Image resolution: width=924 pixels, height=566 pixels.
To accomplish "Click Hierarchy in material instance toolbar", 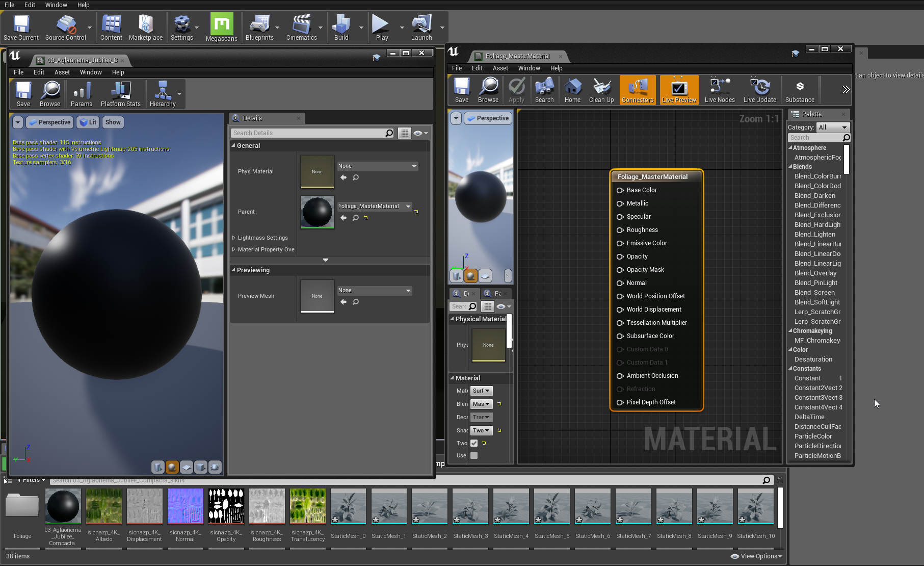I will point(163,94).
